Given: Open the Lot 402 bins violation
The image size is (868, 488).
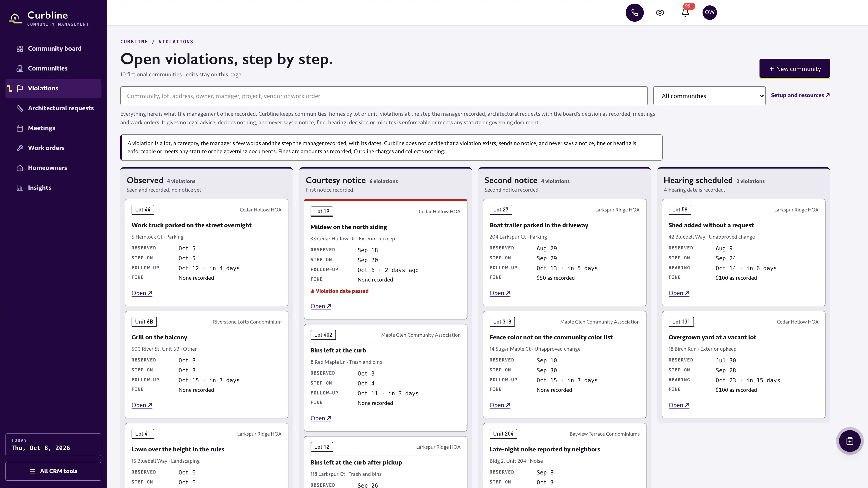Looking at the screenshot, I should pos(321,418).
